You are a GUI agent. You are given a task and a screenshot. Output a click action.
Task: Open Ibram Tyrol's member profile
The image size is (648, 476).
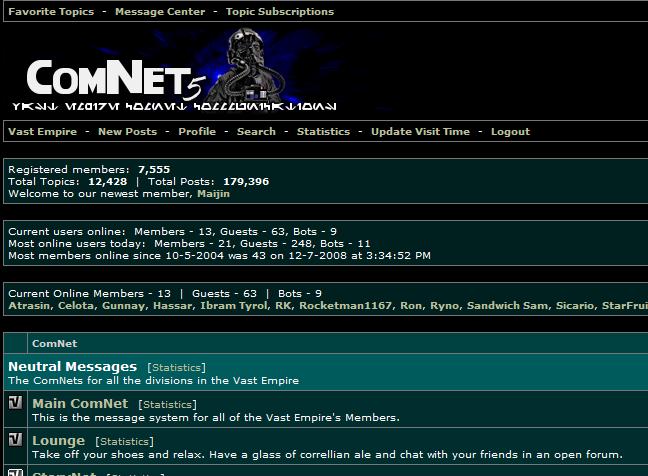(234, 306)
